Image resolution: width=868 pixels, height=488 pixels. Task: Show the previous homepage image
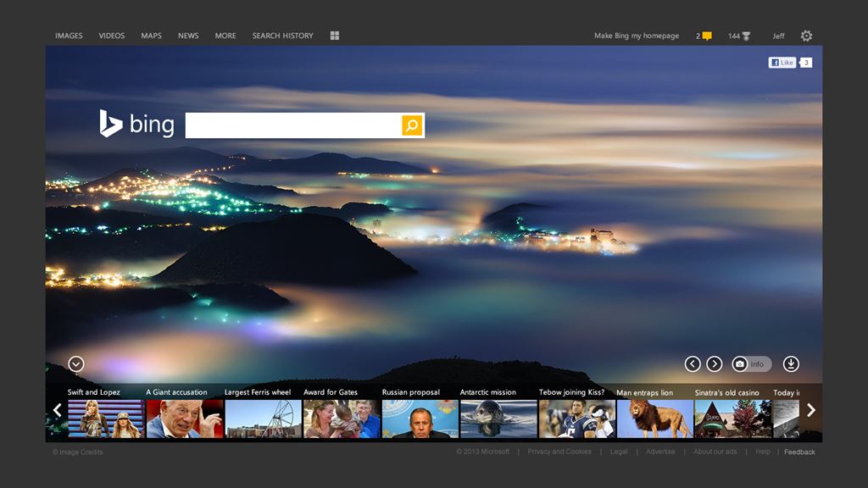pos(693,363)
